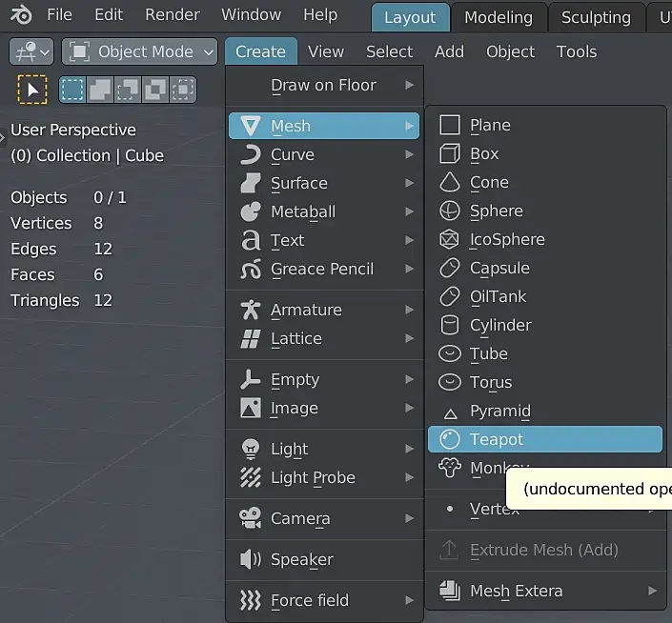672x623 pixels.
Task: Enable 'extend selection' mode icon
Action: (x=100, y=90)
